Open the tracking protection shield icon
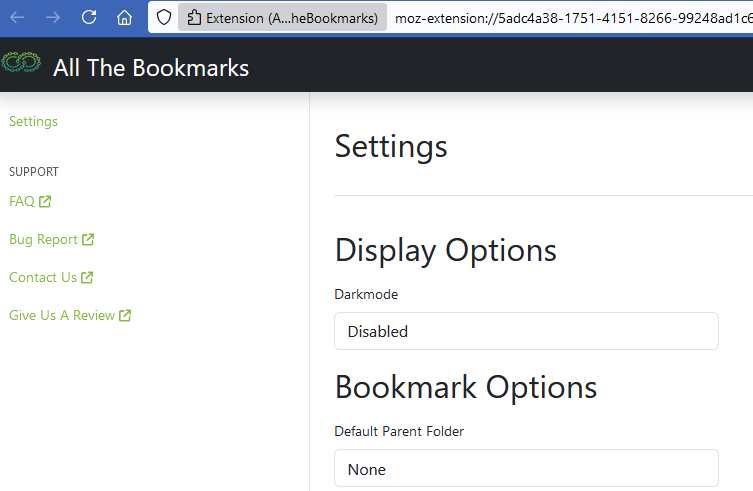This screenshot has height=491, width=753. (164, 18)
